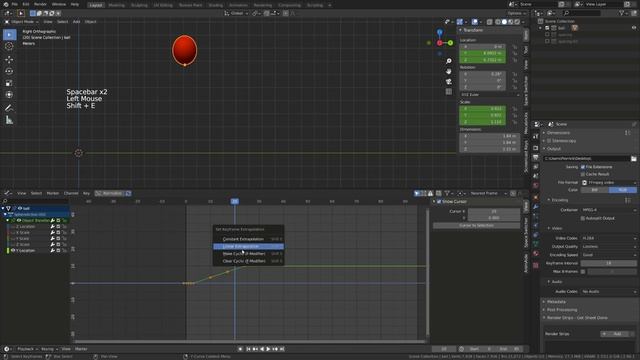
Task: Toggle Autosplit Output checkbox
Action: click(x=583, y=218)
